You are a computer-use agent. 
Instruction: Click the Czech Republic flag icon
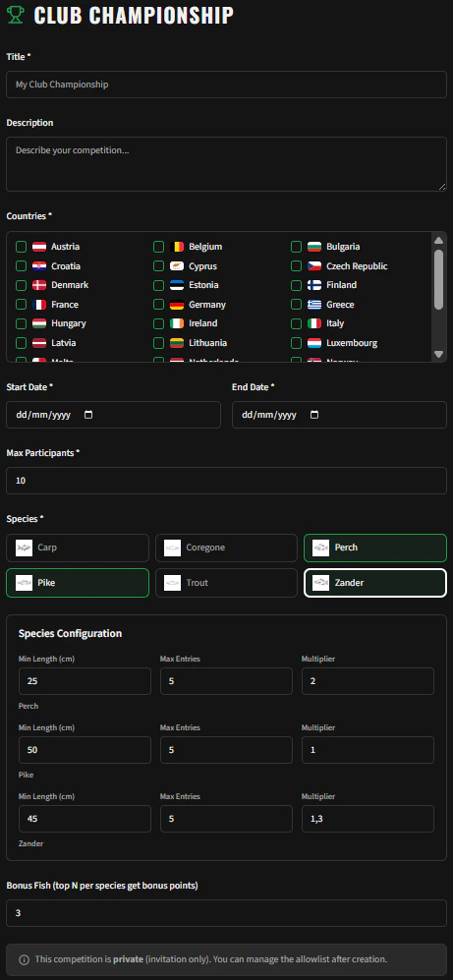click(x=314, y=266)
